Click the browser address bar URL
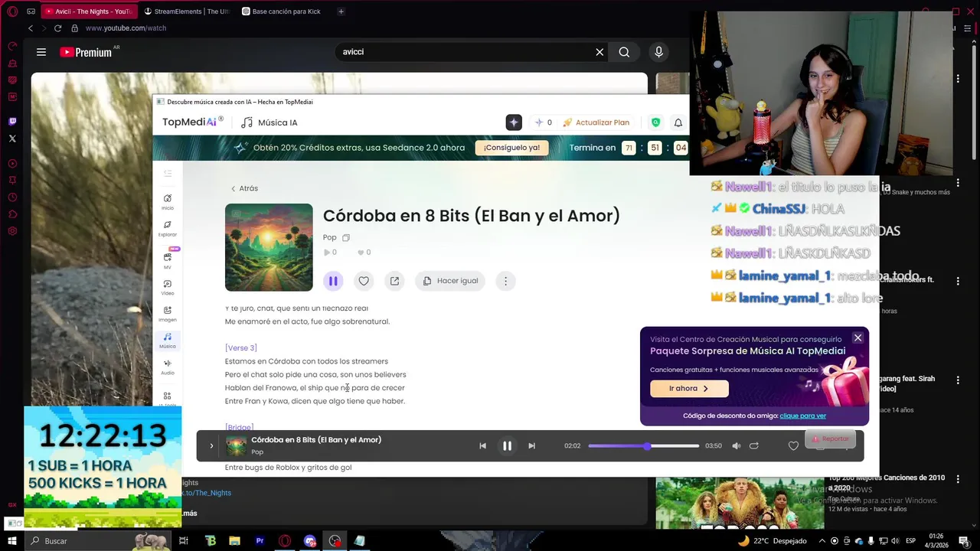The height and width of the screenshot is (551, 980). point(126,28)
